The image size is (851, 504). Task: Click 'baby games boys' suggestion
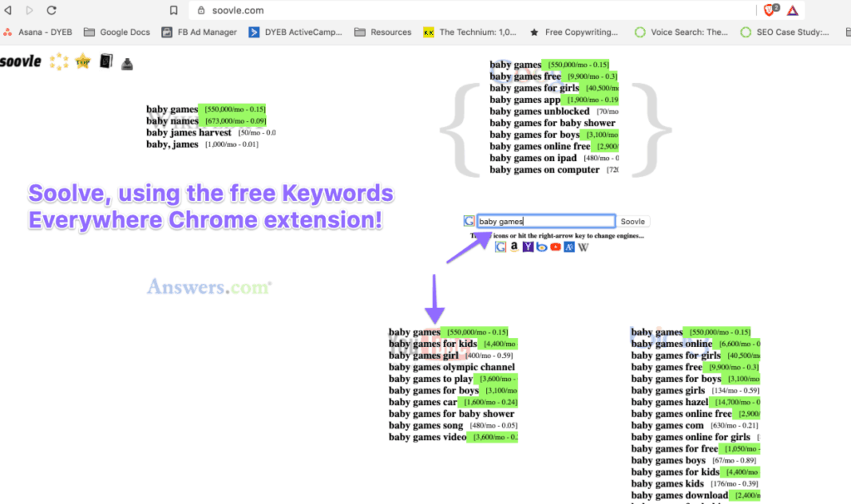[x=668, y=460]
